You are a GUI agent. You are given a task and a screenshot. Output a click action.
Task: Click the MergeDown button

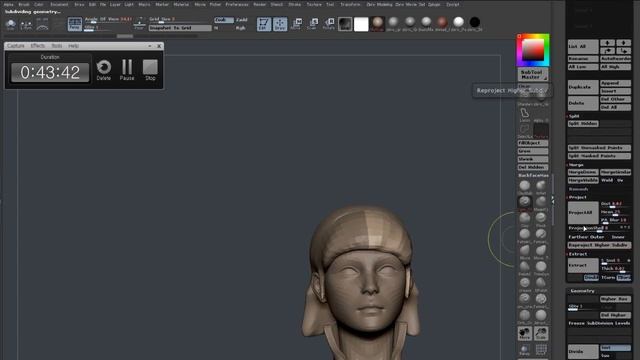pos(583,172)
